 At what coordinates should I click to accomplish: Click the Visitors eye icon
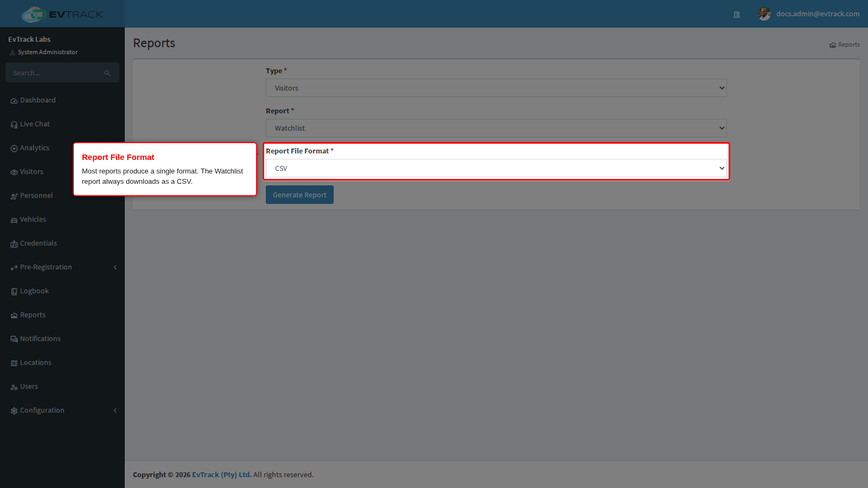click(x=14, y=172)
